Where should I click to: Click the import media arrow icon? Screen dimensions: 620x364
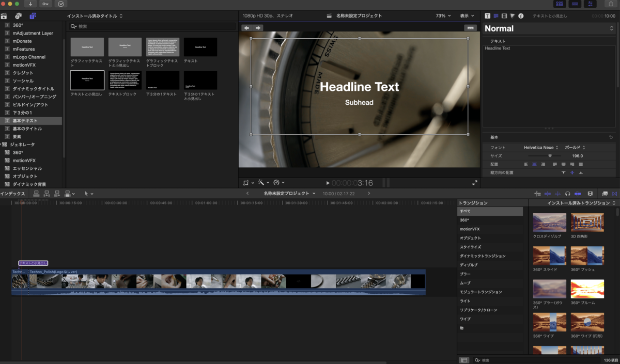tap(30, 4)
